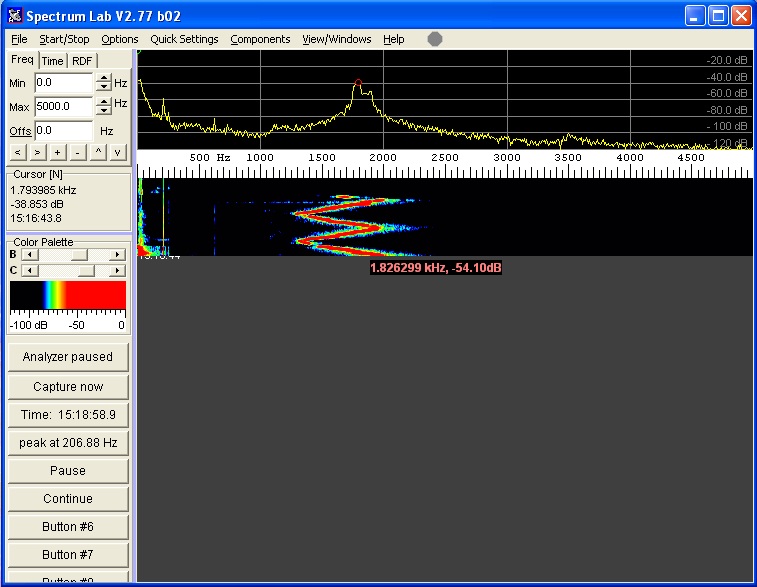The image size is (757, 587).
Task: Click the gray status indicator circle in the menu bar
Action: [435, 39]
